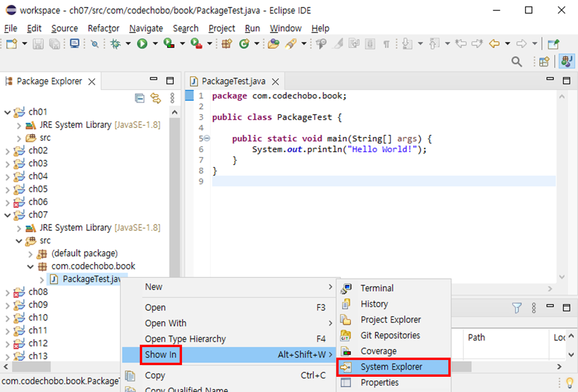Viewport: 578px width, 392px height.
Task: Click the New wizard toolbar icon
Action: pos(12,44)
